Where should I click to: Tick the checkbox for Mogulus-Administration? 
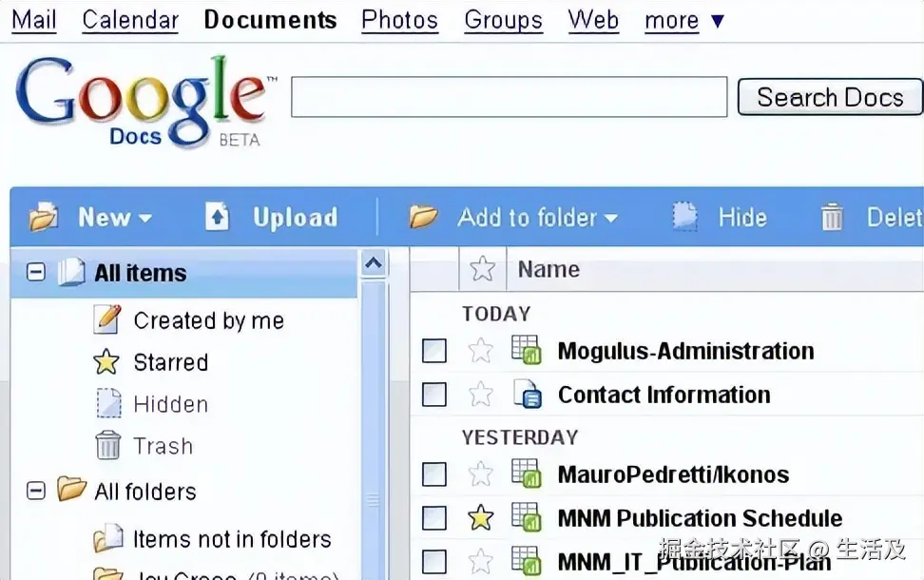[434, 351]
